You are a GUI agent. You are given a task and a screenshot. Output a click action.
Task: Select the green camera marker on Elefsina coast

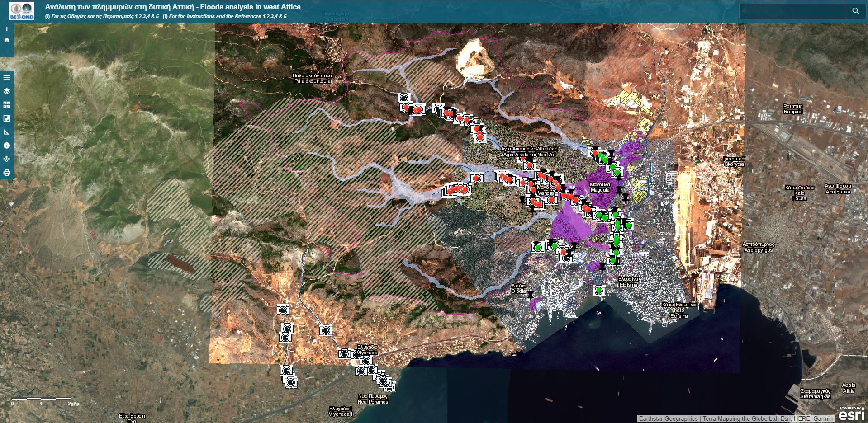(599, 290)
